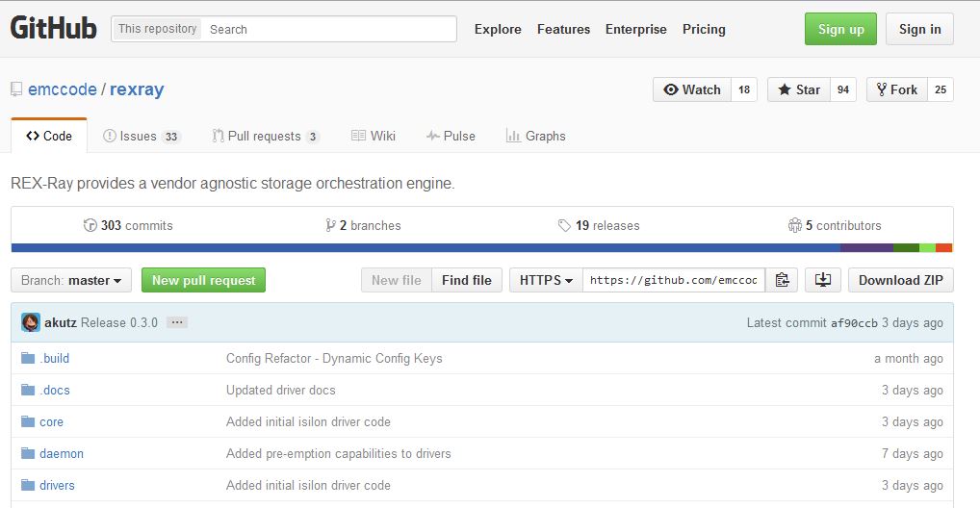Image resolution: width=980 pixels, height=508 pixels.
Task: Click the releases tag icon
Action: point(564,225)
